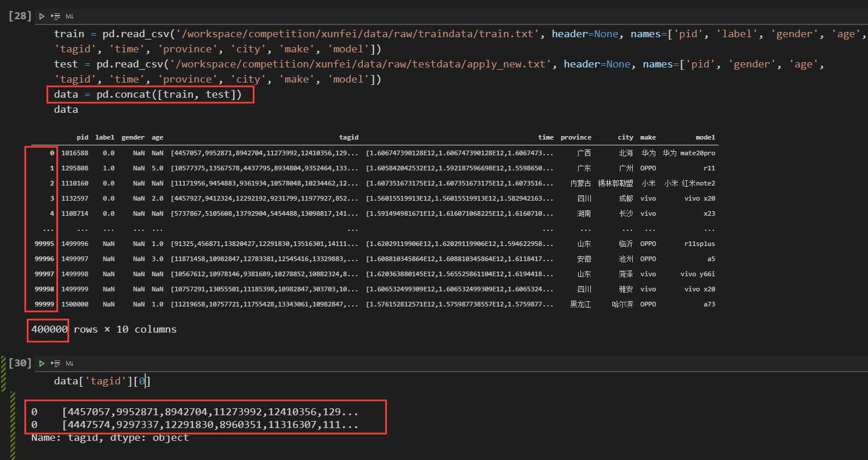Select the 'gender' column header
The image size is (868, 460).
[133, 138]
